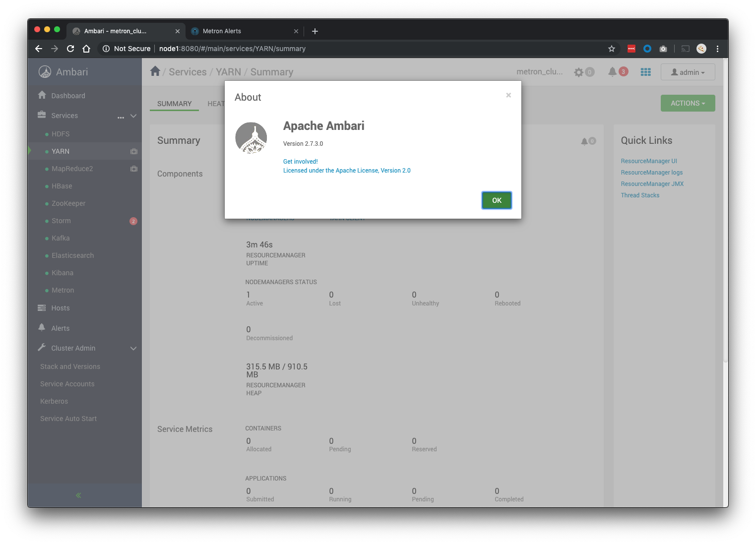Collapse the sidebar with double chevron
The width and height of the screenshot is (756, 544).
78,495
